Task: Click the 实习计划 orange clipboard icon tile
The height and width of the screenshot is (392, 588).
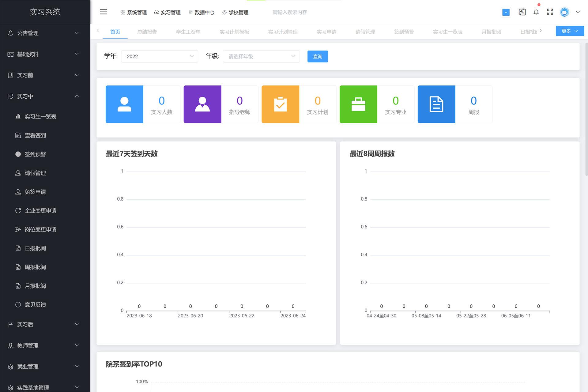Action: [280, 104]
